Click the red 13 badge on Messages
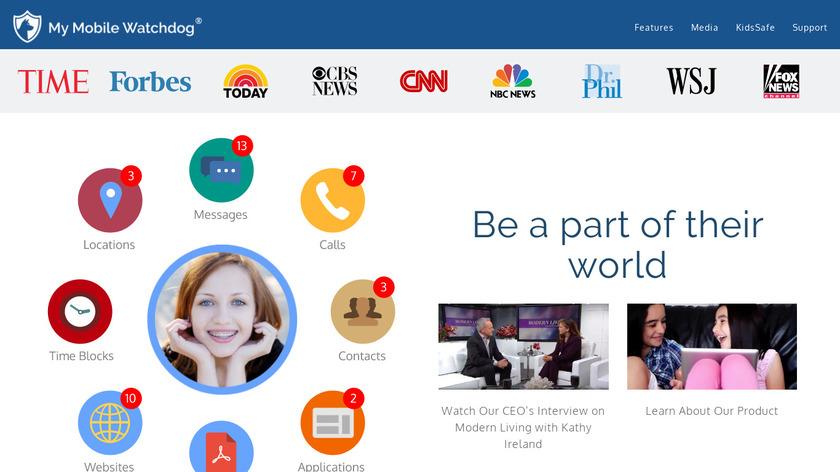The height and width of the screenshot is (472, 840). [242, 146]
